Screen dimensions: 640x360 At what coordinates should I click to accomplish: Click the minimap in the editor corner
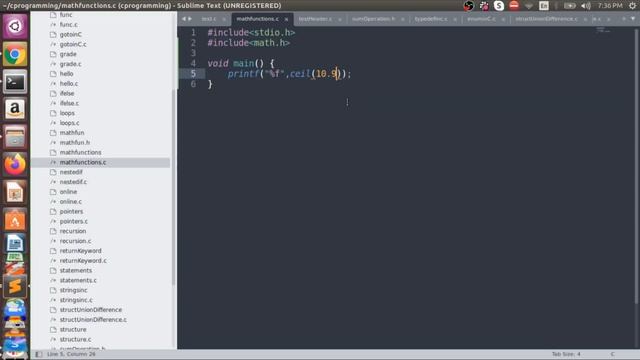(603, 30)
